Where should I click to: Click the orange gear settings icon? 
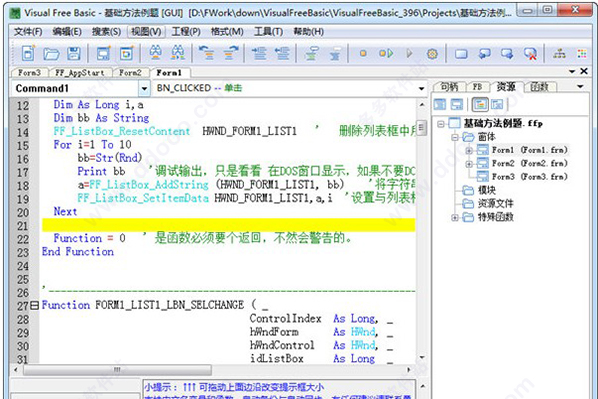(x=432, y=54)
